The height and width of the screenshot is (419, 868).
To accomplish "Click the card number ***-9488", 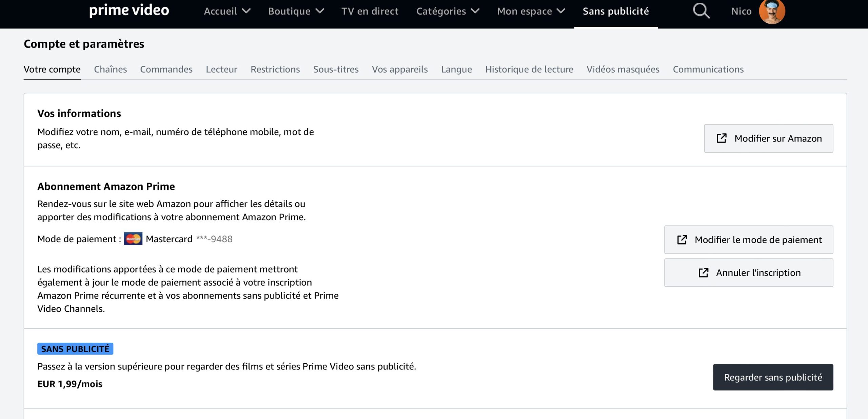I will [214, 239].
